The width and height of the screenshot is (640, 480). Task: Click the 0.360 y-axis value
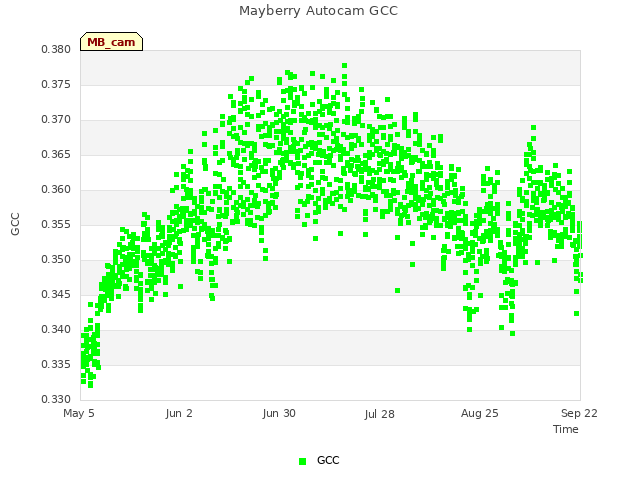56,189
